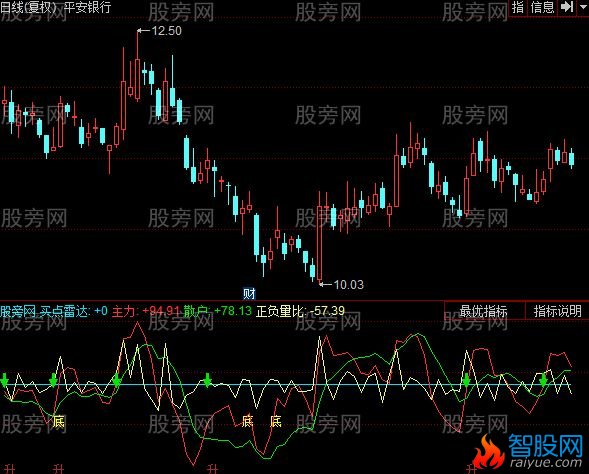Click the chart title 日线(复权) 平安银行

coord(56,7)
